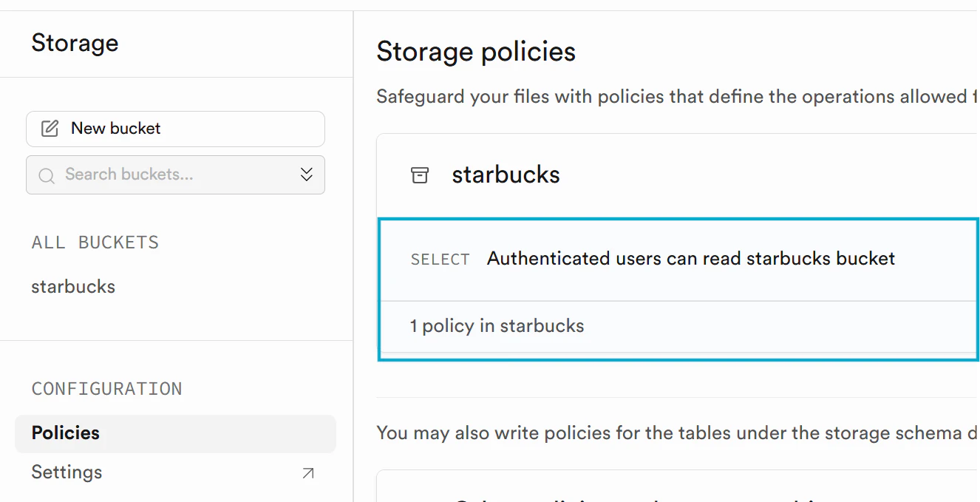This screenshot has width=980, height=502.
Task: Click the Storage sidebar heading
Action: pos(75,43)
